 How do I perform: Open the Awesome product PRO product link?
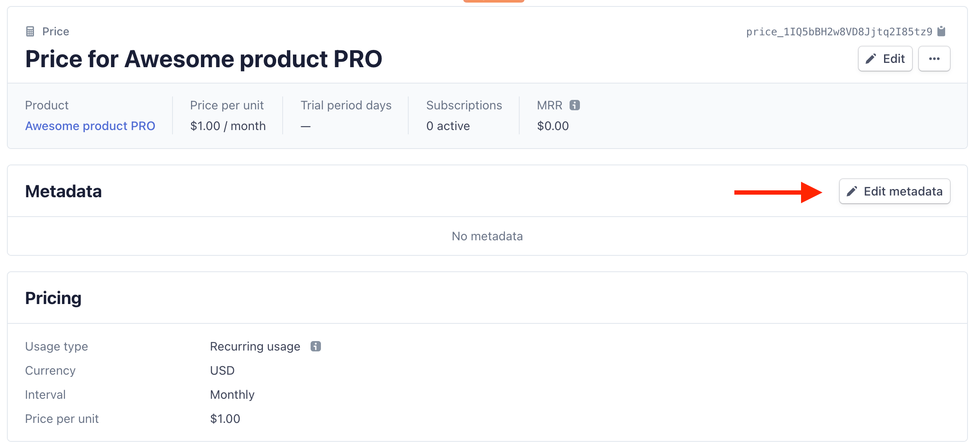tap(90, 126)
